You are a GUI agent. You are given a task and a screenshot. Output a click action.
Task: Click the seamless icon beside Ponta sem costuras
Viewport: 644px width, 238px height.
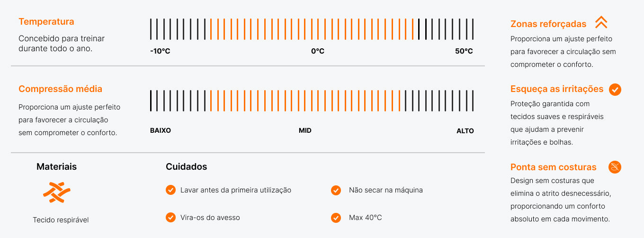615,167
